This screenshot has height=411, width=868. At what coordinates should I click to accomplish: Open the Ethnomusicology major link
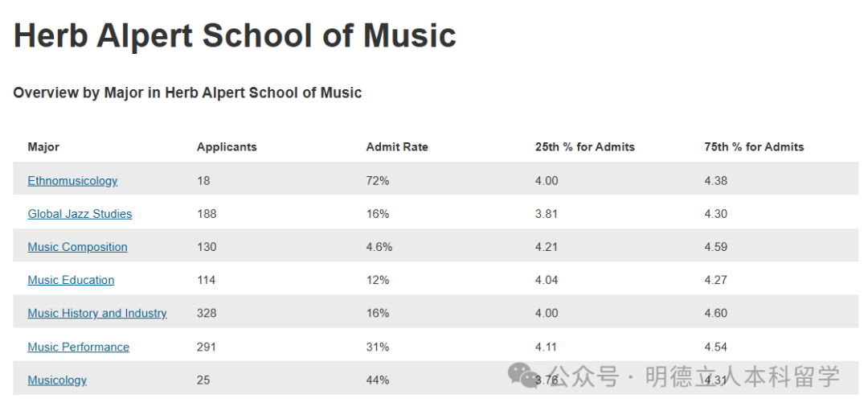point(72,181)
